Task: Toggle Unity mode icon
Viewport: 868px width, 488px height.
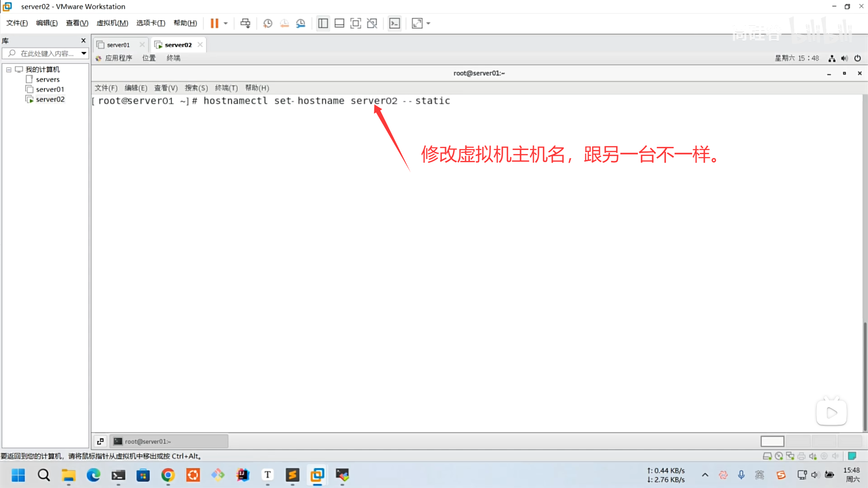Action: [372, 23]
